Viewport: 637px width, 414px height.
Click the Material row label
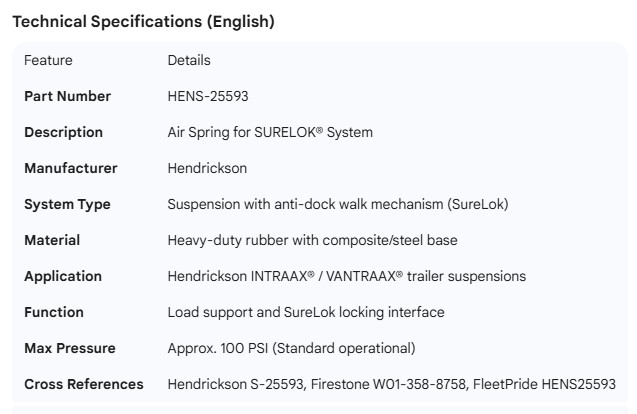pyautogui.click(x=52, y=240)
